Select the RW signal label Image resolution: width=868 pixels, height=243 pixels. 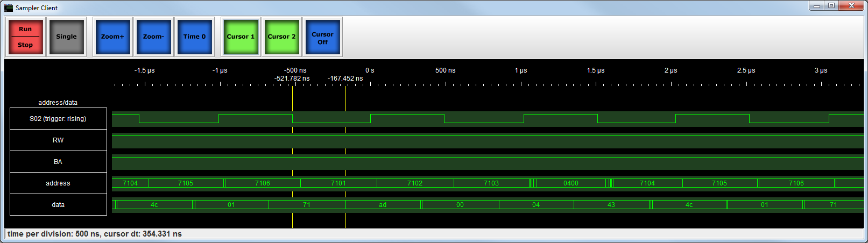tap(58, 140)
